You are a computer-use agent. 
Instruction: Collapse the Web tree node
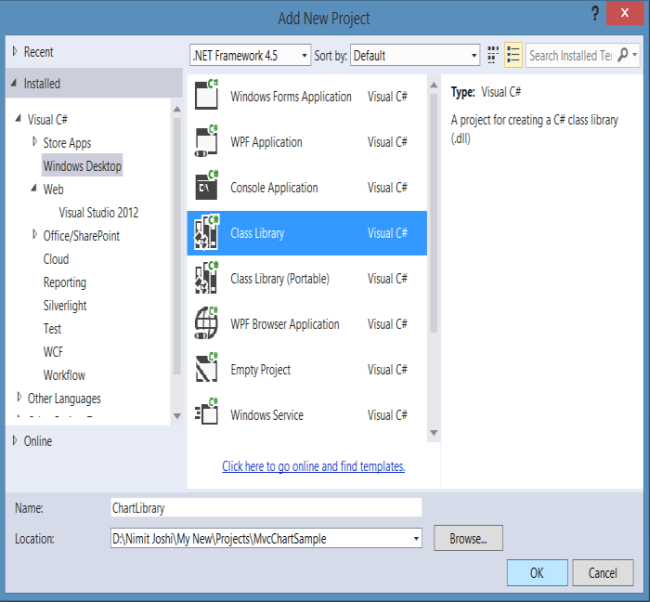click(34, 189)
